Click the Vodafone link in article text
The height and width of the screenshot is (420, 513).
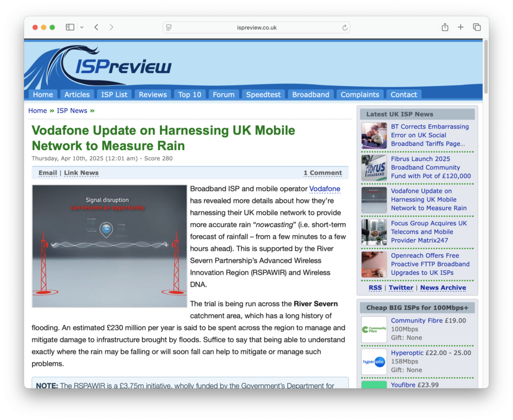325,189
